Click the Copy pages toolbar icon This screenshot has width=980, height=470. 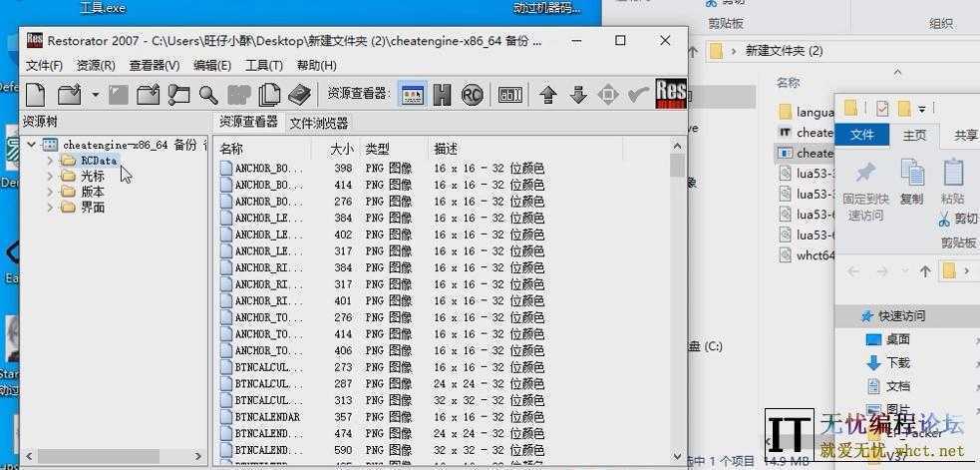click(x=269, y=95)
